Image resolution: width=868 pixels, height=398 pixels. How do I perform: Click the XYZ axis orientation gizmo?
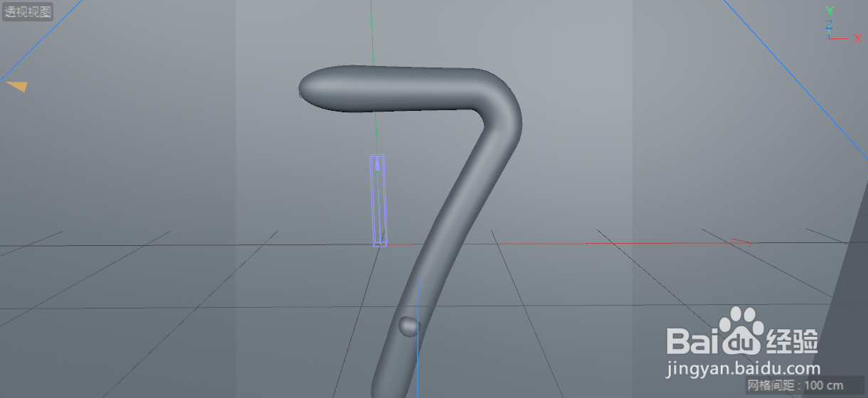pos(842,24)
